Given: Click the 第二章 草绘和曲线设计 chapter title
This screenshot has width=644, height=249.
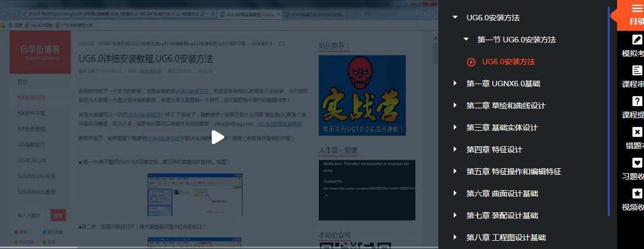Looking at the screenshot, I should click(x=506, y=106).
